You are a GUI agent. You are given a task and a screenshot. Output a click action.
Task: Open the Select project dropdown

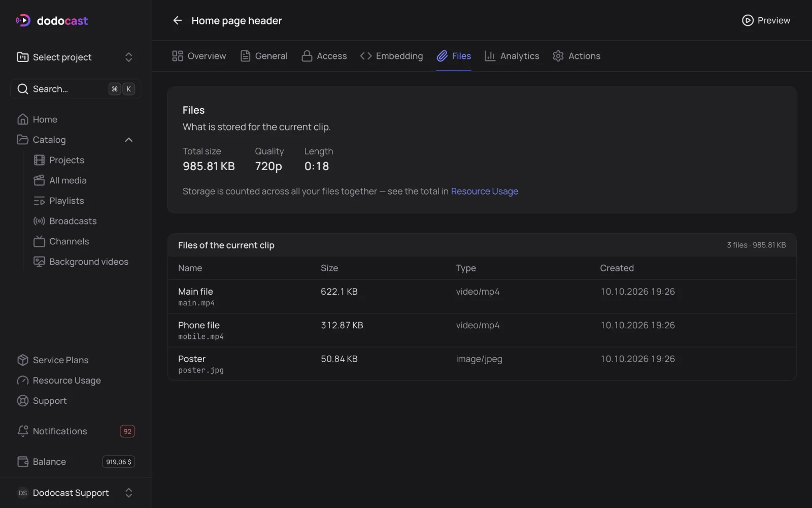pyautogui.click(x=76, y=57)
